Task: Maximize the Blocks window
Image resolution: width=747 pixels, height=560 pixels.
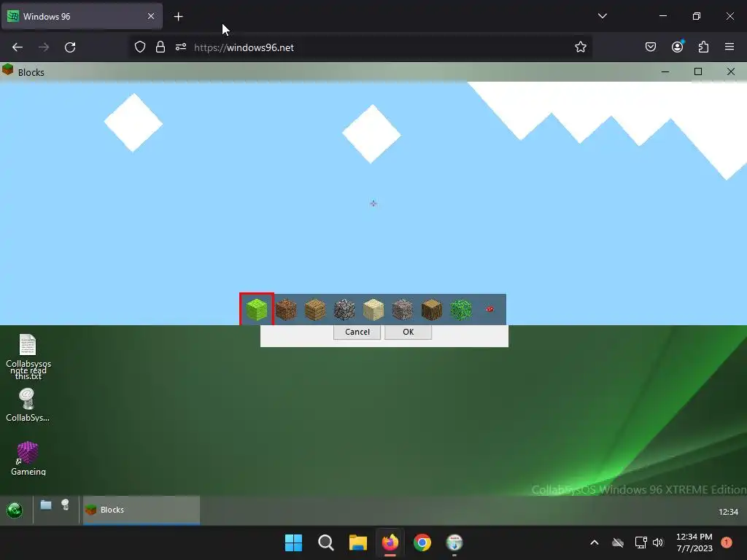Action: coord(698,72)
